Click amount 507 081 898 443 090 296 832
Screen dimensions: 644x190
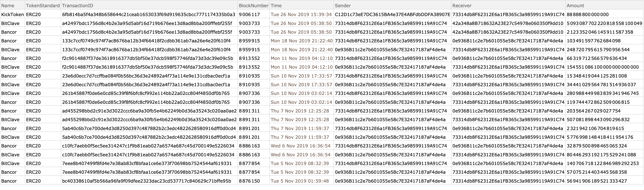click(x=598, y=120)
